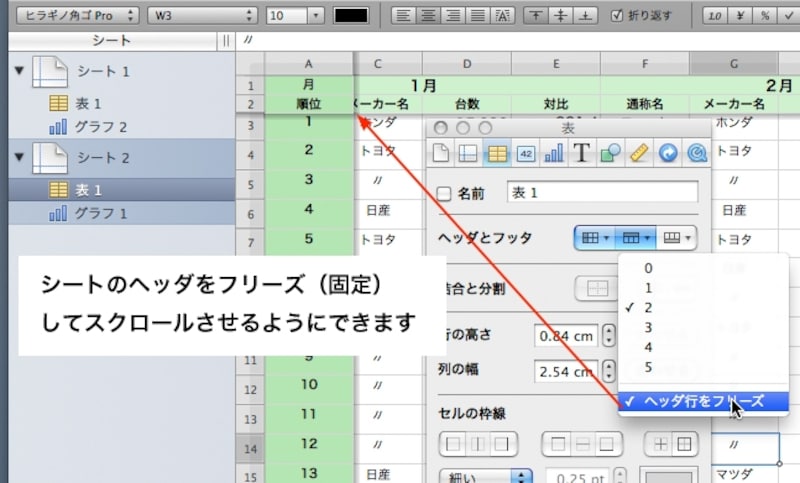Open the QuickTime inspector tab

pyautogui.click(x=696, y=152)
